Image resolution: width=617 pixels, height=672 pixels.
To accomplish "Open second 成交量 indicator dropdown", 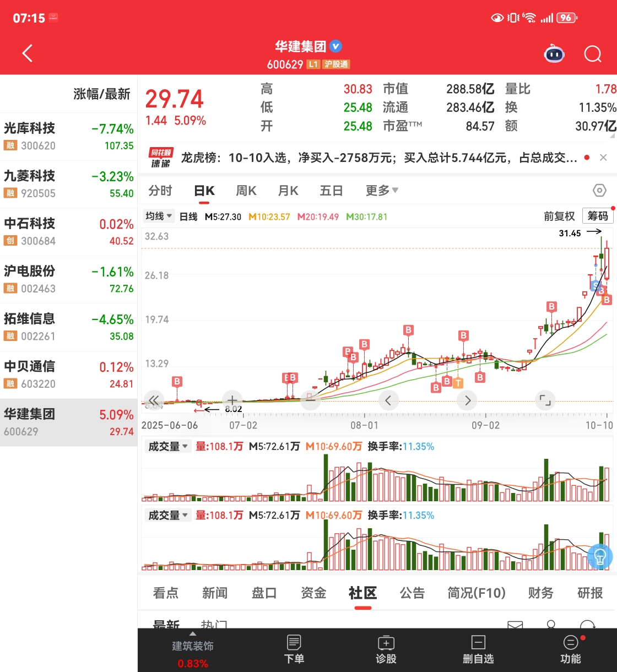I will (x=168, y=515).
